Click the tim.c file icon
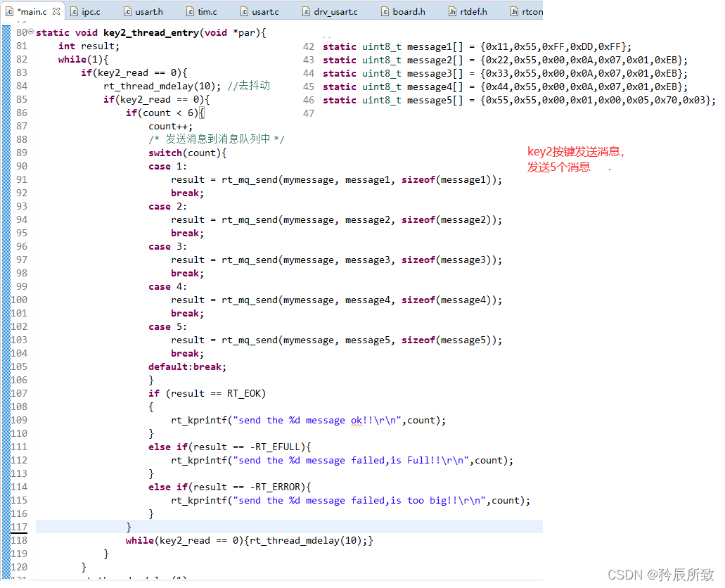This screenshot has width=725, height=588. 190,11
